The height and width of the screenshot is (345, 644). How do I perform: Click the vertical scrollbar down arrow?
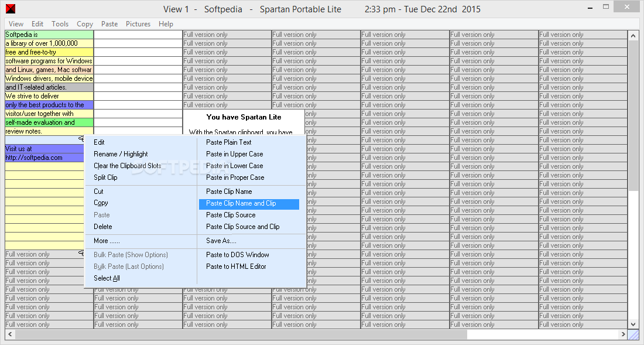[633, 324]
